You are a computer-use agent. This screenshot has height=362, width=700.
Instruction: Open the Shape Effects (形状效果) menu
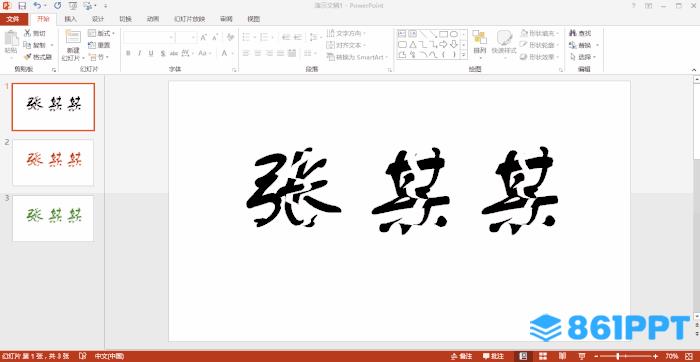pos(540,57)
